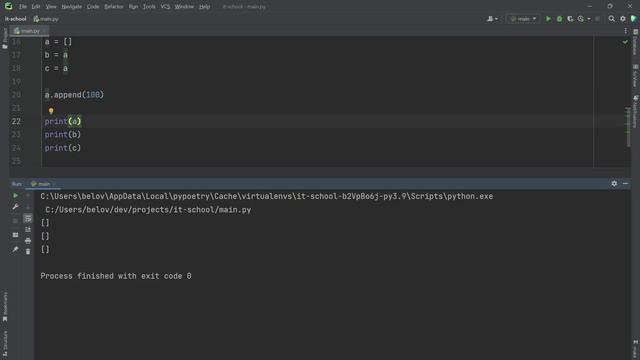Open the Database tool window on right
640x360 pixels.
click(636, 42)
